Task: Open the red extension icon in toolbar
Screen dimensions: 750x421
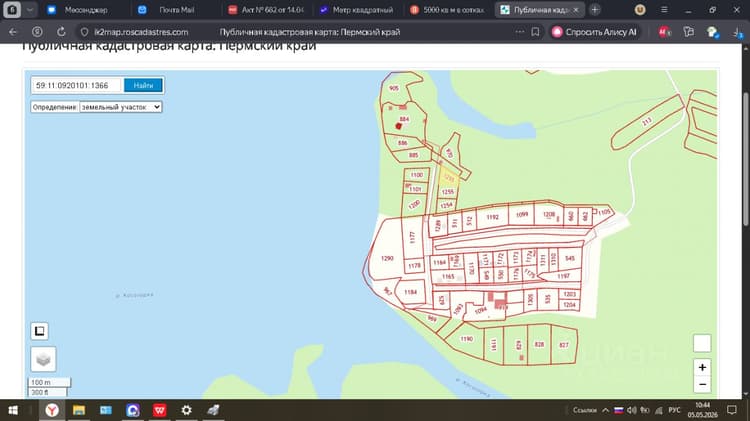Action: (664, 32)
